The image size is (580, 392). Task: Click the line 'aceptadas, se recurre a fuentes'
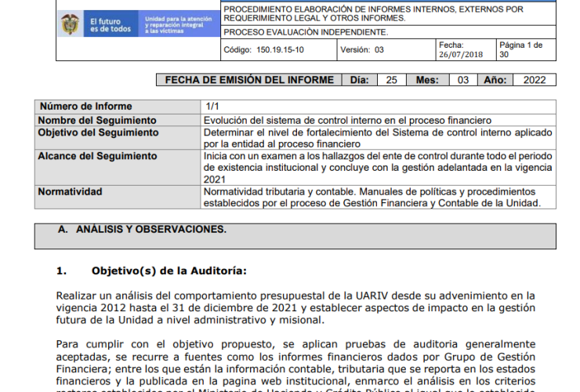(295, 357)
